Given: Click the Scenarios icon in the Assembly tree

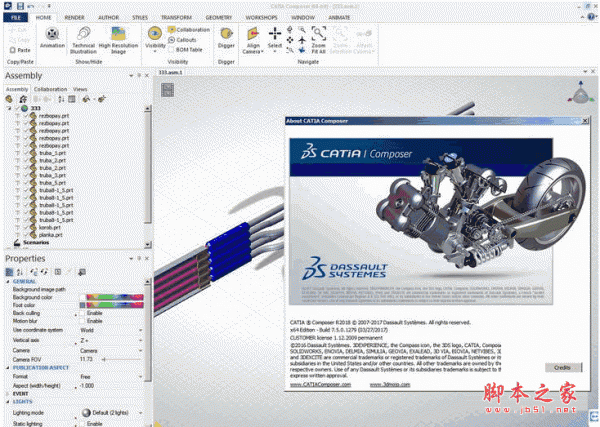Looking at the screenshot, I should [17, 242].
